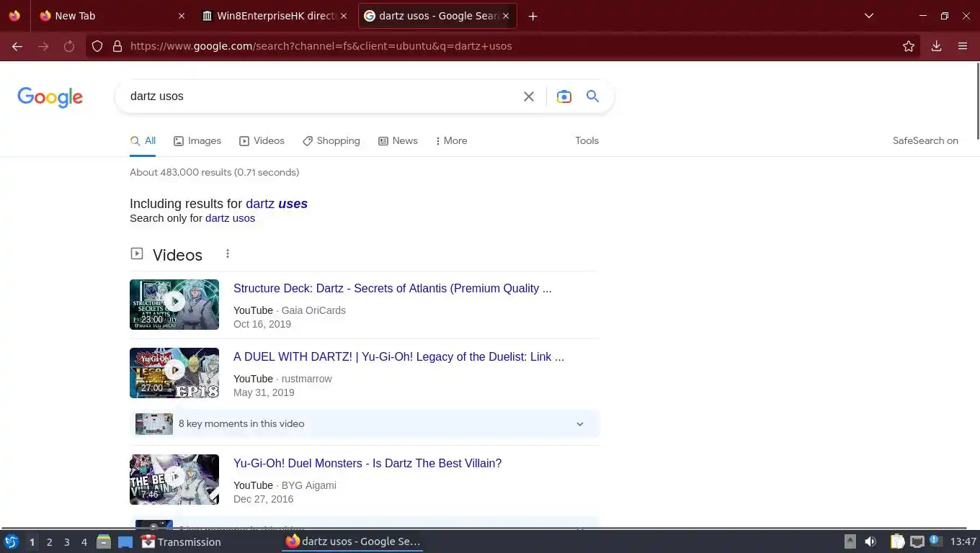Follow the 'dartz uses' suggestion link
The image size is (980, 553).
point(277,204)
